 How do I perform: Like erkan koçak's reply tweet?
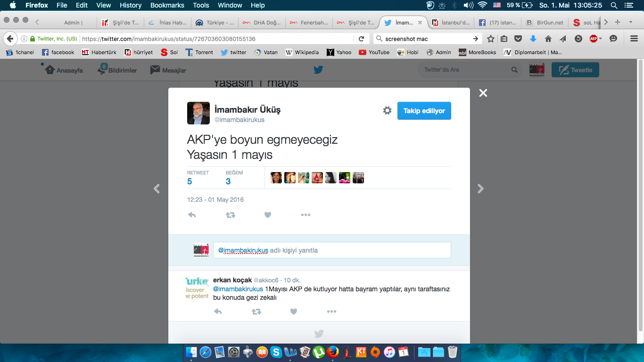(294, 312)
